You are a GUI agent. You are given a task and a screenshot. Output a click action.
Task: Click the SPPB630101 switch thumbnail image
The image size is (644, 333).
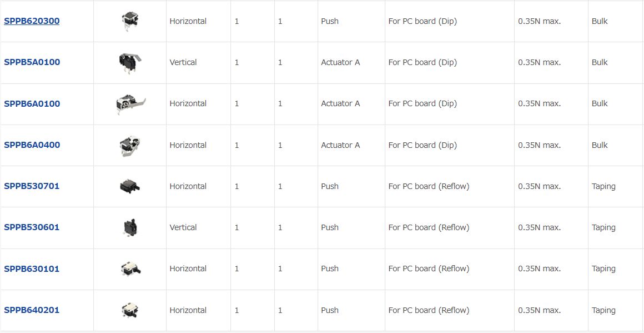tap(130, 269)
